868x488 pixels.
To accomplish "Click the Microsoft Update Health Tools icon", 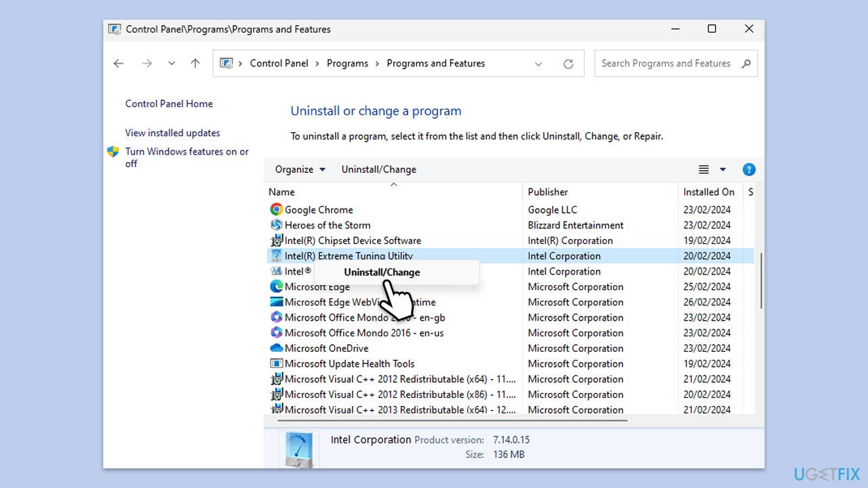I will click(276, 364).
